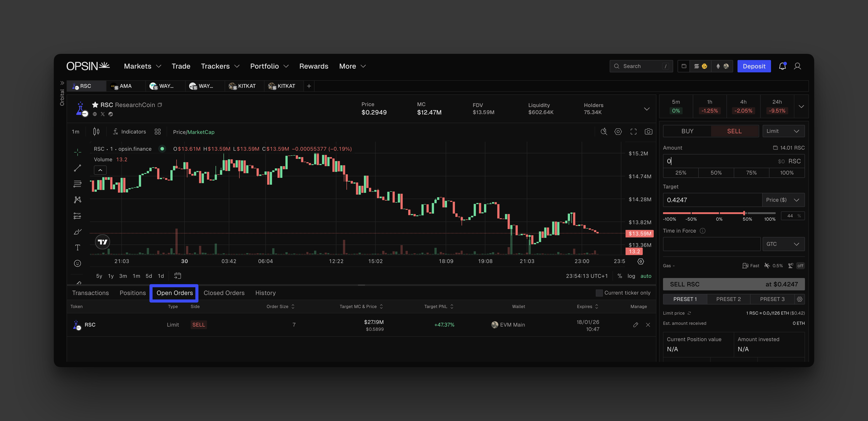Image resolution: width=868 pixels, height=421 pixels.
Task: Toggle log scale on chart
Action: 631,276
